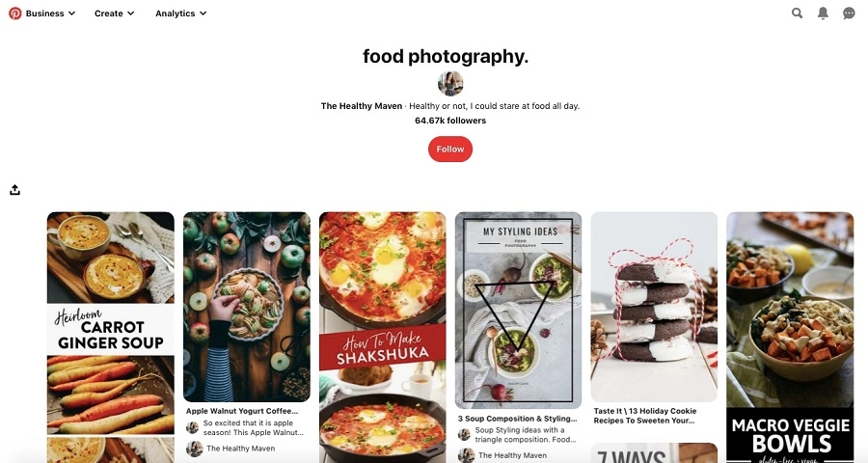Open notifications bell icon
The width and height of the screenshot is (868, 463).
point(824,14)
